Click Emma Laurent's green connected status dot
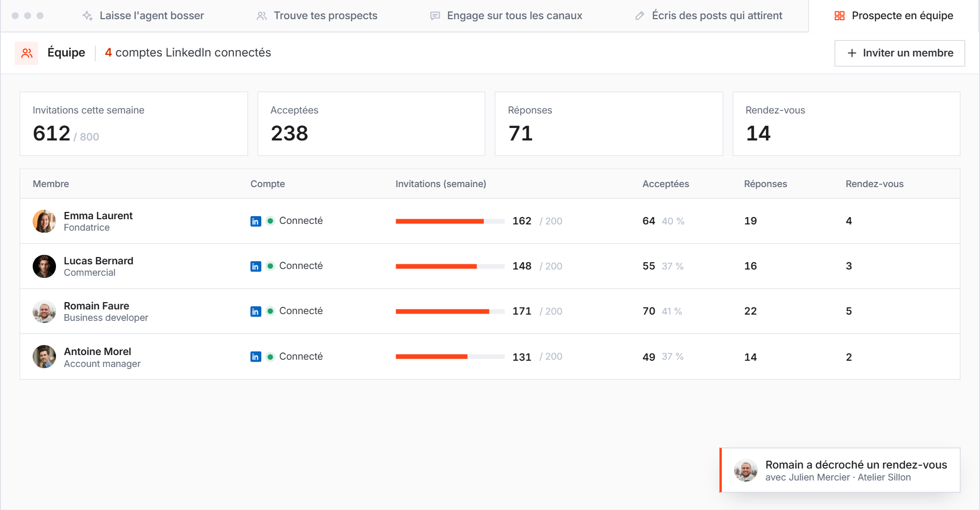Image resolution: width=980 pixels, height=510 pixels. click(x=270, y=221)
